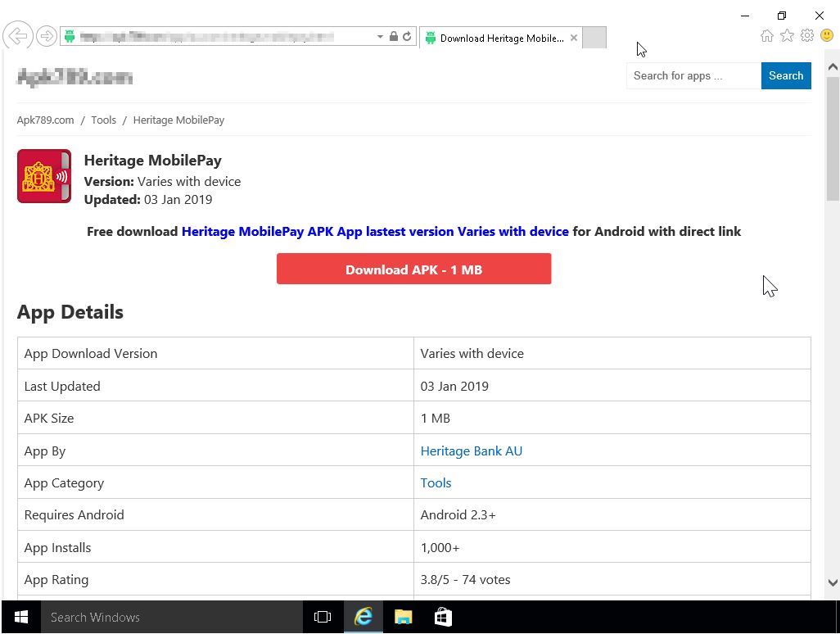Open the Windows Store taskbar icon

point(443,617)
